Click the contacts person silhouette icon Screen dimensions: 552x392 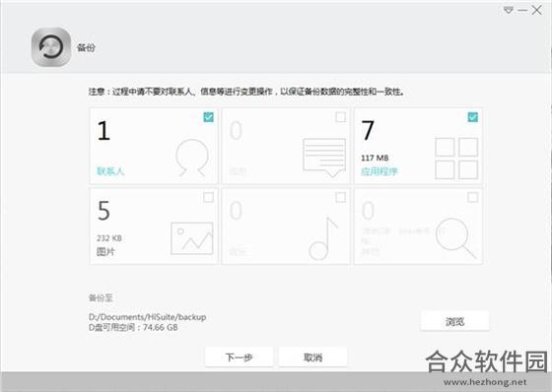(x=192, y=157)
